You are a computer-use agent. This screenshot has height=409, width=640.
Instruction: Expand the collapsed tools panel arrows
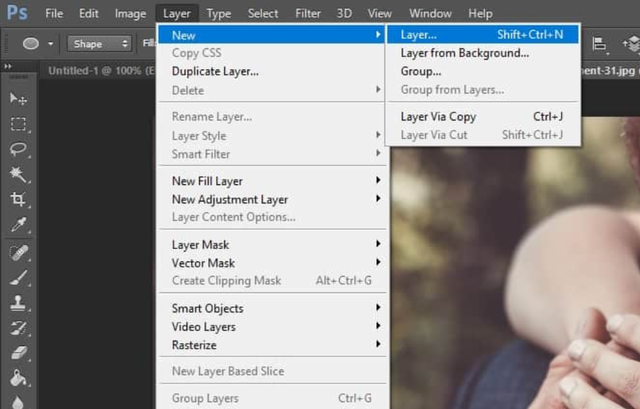pos(8,66)
